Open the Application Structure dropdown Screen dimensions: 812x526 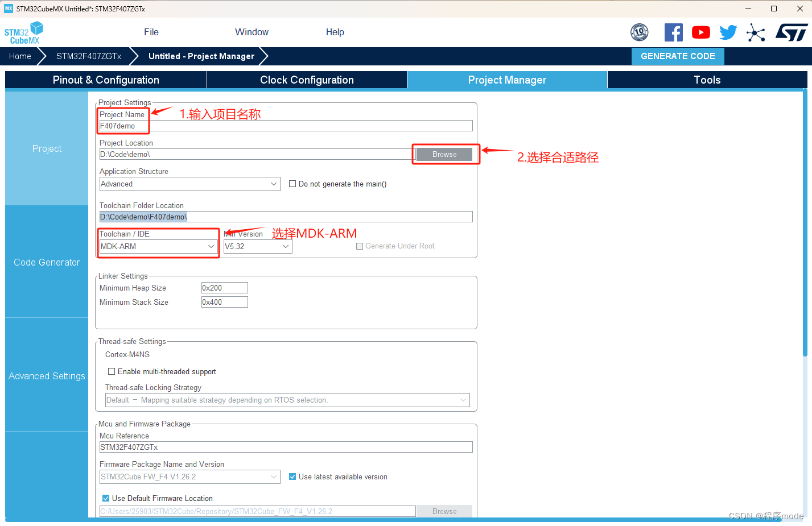(x=190, y=184)
